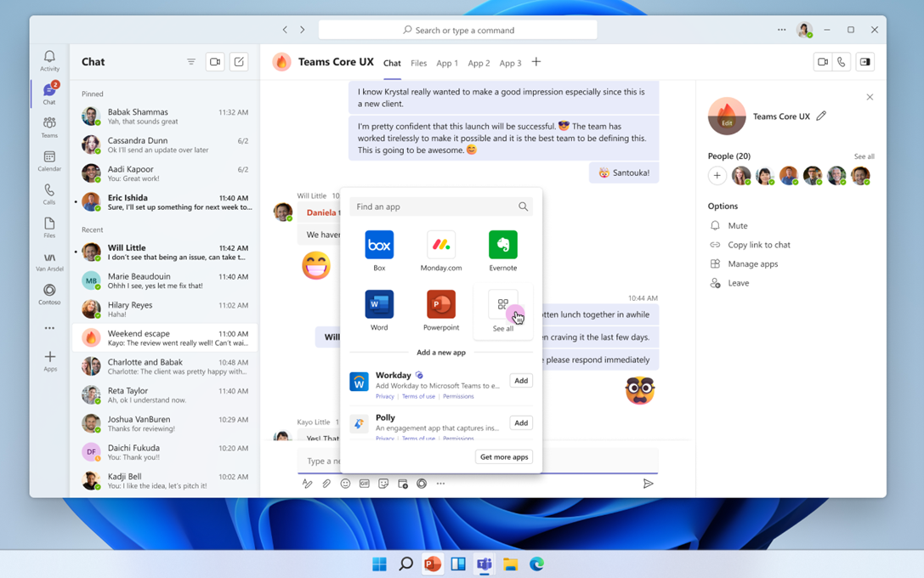
Task: Start a Meet now video call from chat list
Action: click(x=215, y=62)
